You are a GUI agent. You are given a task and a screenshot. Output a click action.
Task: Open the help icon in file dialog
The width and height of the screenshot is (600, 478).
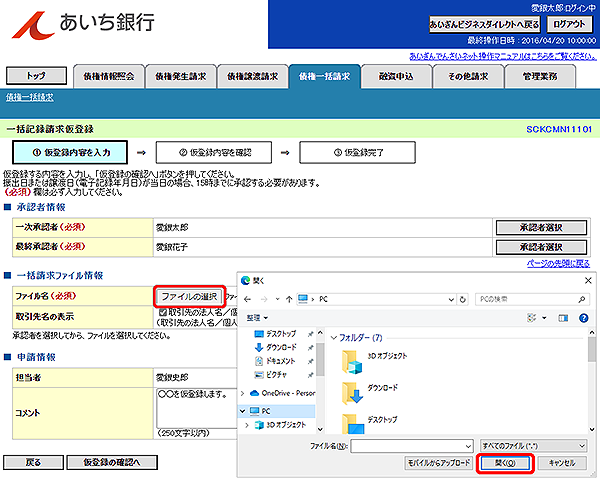tap(584, 318)
